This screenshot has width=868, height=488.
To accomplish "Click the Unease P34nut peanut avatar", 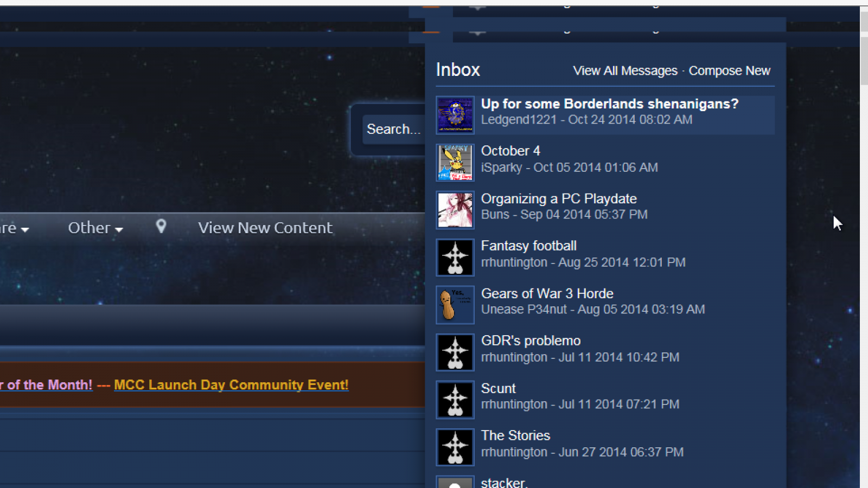I will click(x=455, y=305).
